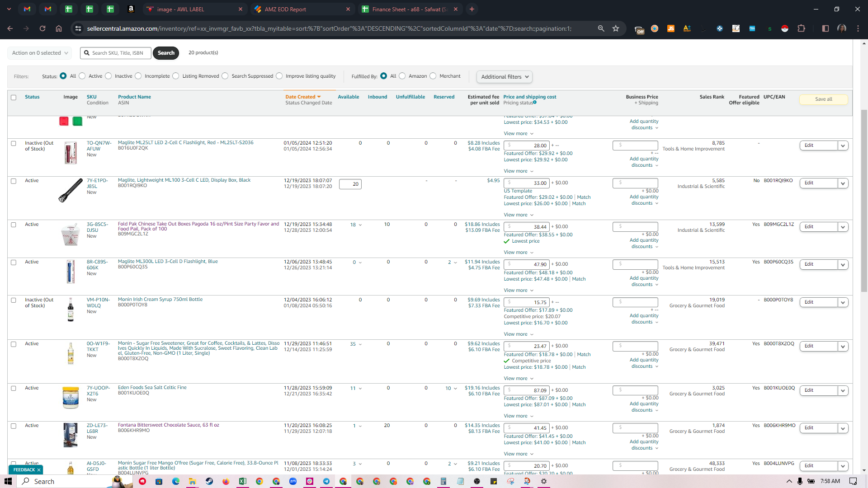Go to the browser home page
The height and width of the screenshot is (488, 868).
(x=59, y=28)
